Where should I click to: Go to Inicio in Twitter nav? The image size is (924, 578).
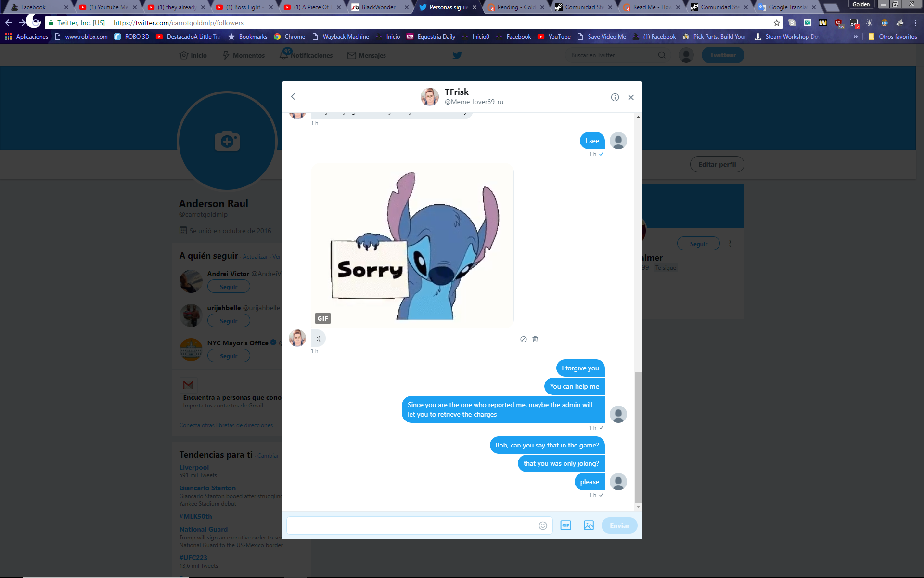click(193, 55)
